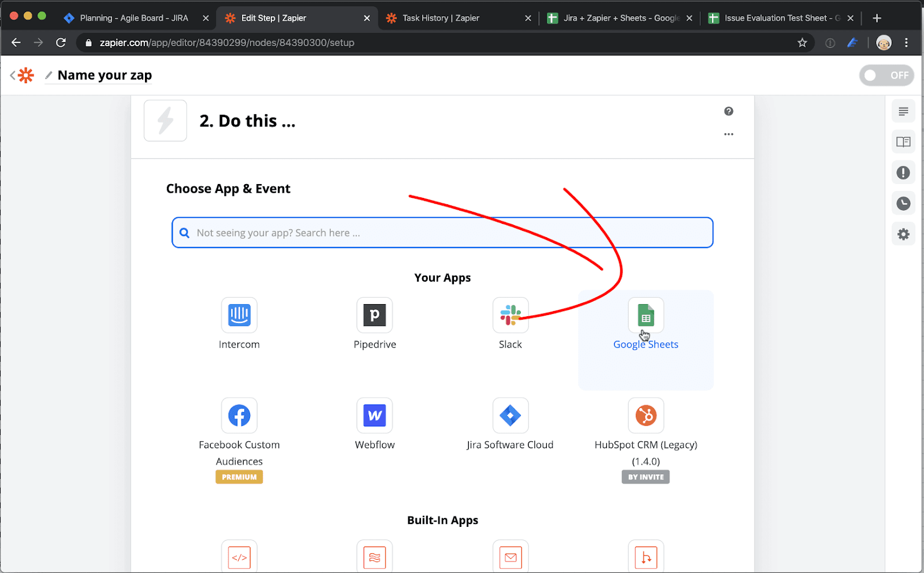This screenshot has height=573, width=924.
Task: Go back in browser history
Action: click(x=16, y=43)
